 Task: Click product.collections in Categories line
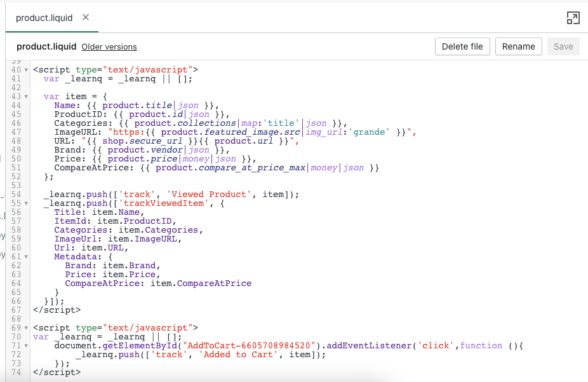(185, 123)
